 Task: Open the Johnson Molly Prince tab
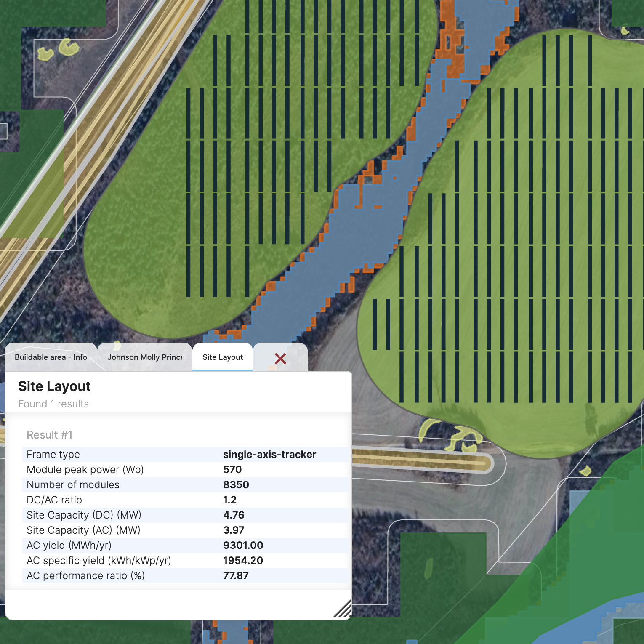145,357
